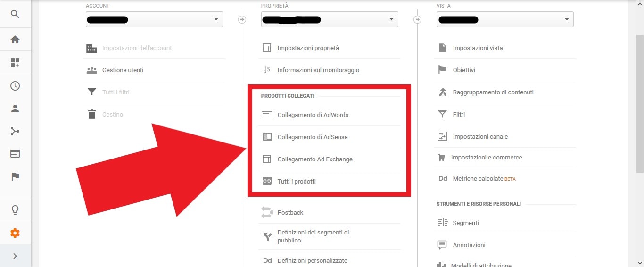The height and width of the screenshot is (267, 644).
Task: Open Impostazioni canale
Action: [x=480, y=136]
